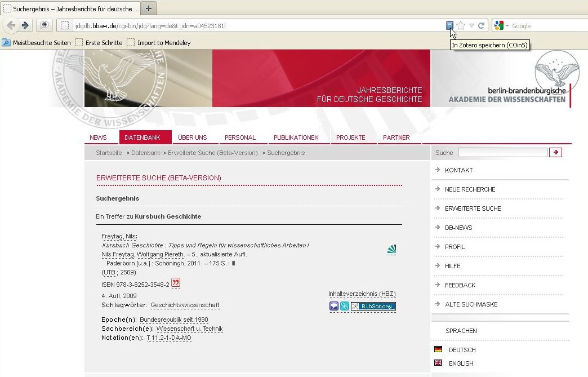Click the green library catalogue icon
Image resolution: width=588 pixels, height=377 pixels.
(x=391, y=250)
